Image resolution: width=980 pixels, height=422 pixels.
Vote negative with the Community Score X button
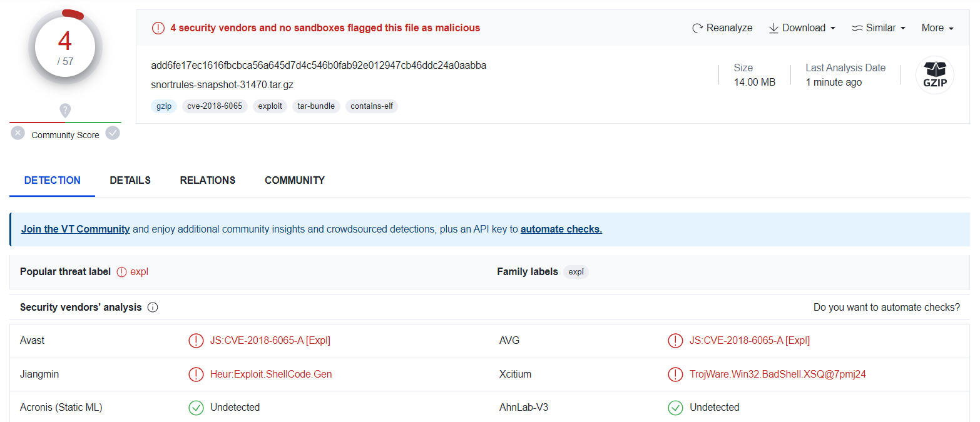[18, 133]
